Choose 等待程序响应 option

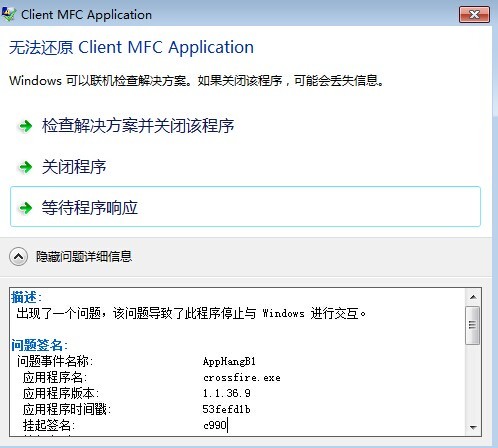(245, 207)
